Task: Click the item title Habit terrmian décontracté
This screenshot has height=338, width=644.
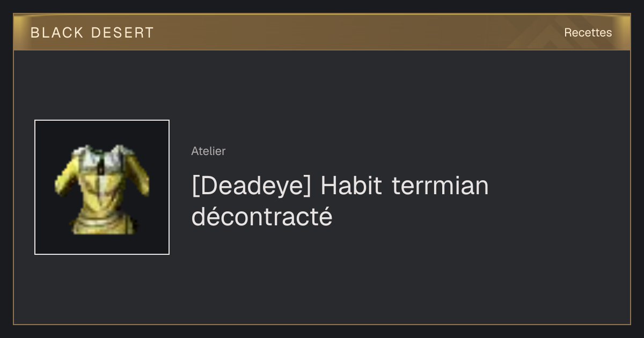Action: coord(340,201)
